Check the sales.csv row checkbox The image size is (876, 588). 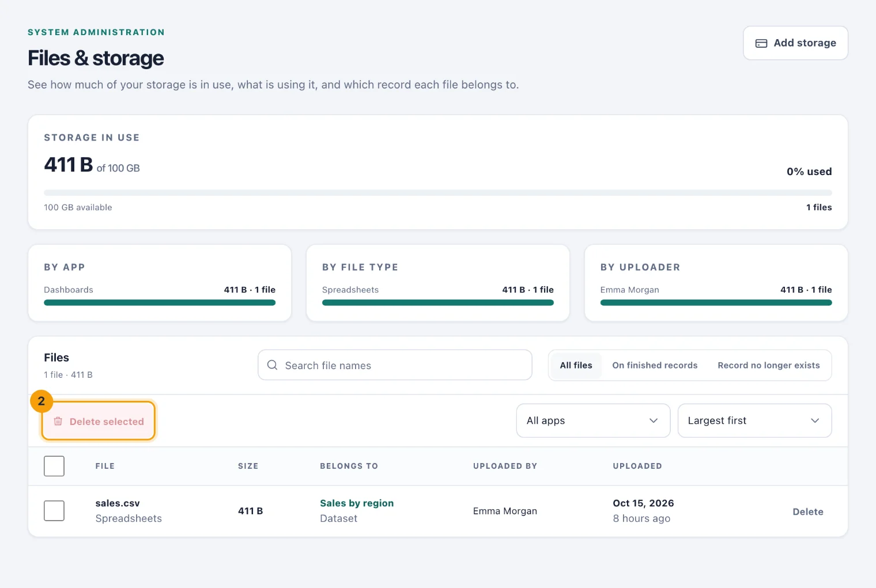coord(54,511)
